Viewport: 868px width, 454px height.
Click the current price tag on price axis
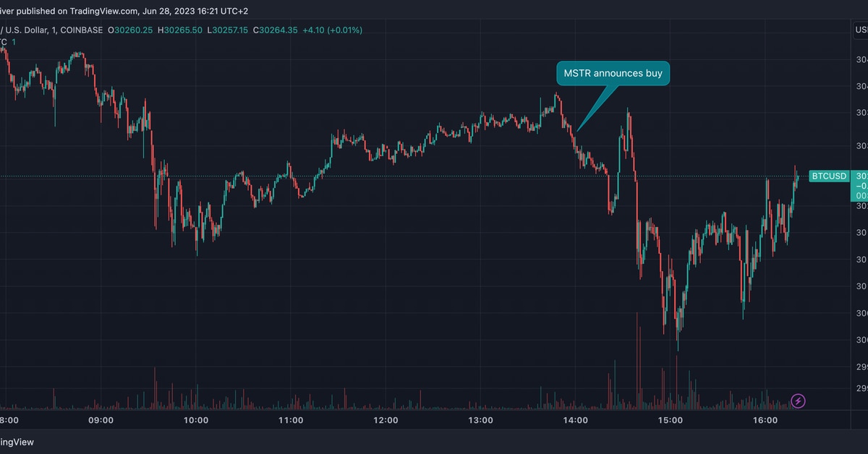coord(861,186)
